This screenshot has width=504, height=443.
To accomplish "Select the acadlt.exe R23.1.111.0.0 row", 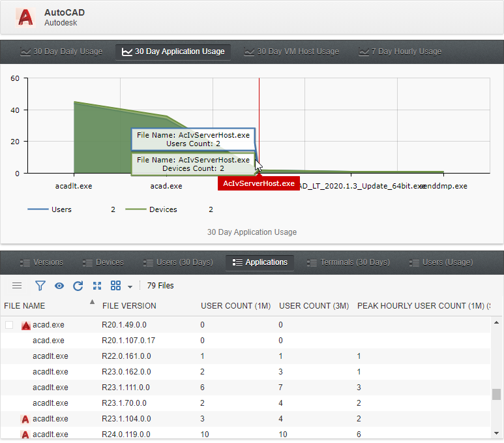I will click(245, 388).
